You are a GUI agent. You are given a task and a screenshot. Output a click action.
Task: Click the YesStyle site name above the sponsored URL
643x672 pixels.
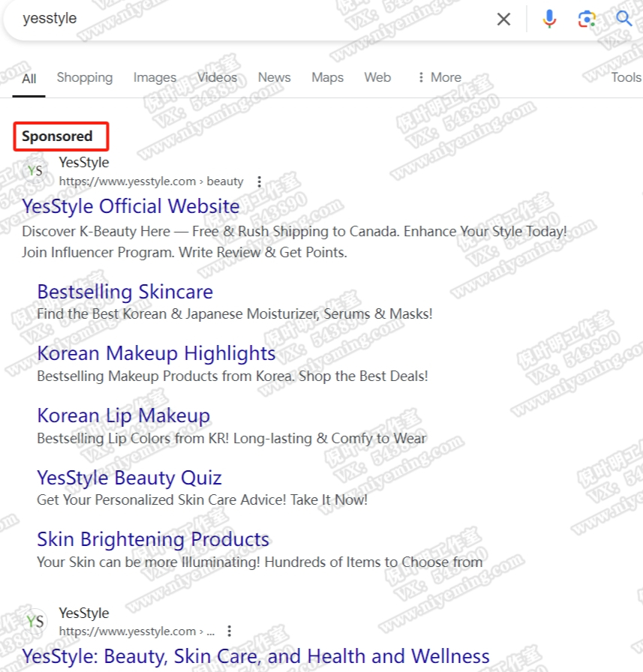84,163
